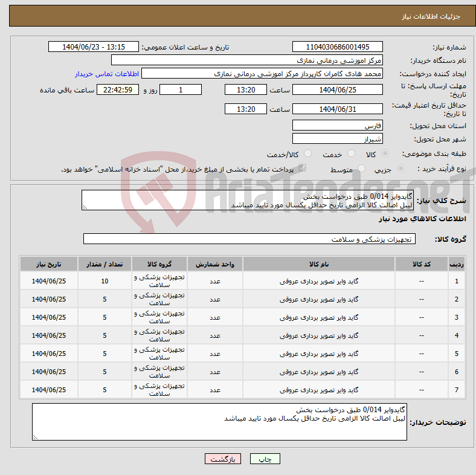476x475 pixels.
Task: Click the goods group cell in row 2
Action: (159, 299)
